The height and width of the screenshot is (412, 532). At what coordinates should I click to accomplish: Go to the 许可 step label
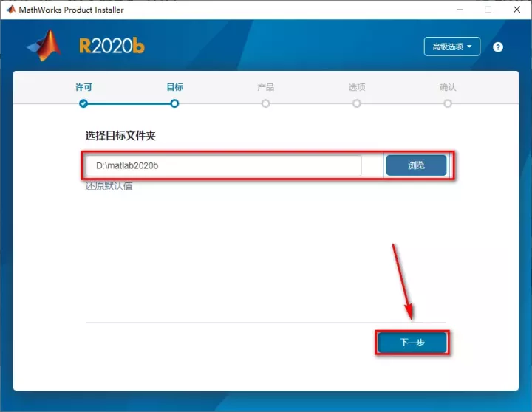pyautogui.click(x=83, y=87)
